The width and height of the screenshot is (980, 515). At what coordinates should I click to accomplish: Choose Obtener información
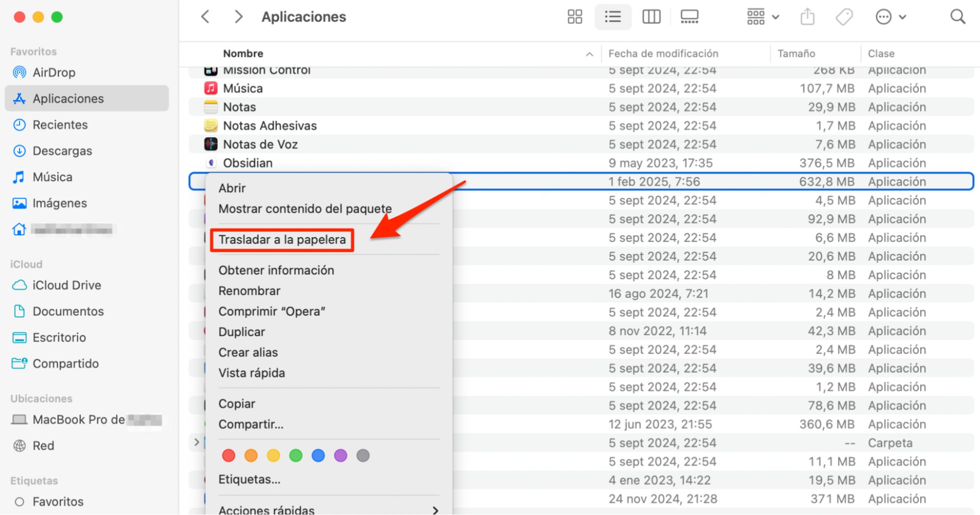coord(276,270)
